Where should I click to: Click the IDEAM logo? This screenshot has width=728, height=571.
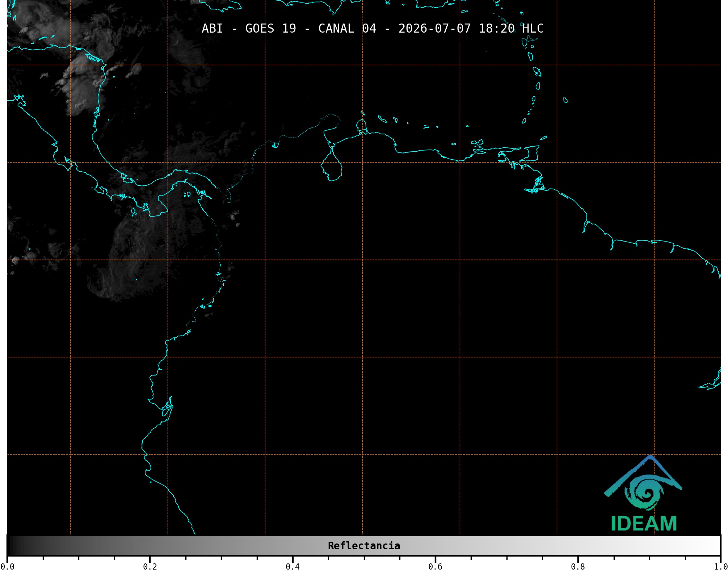click(x=643, y=493)
